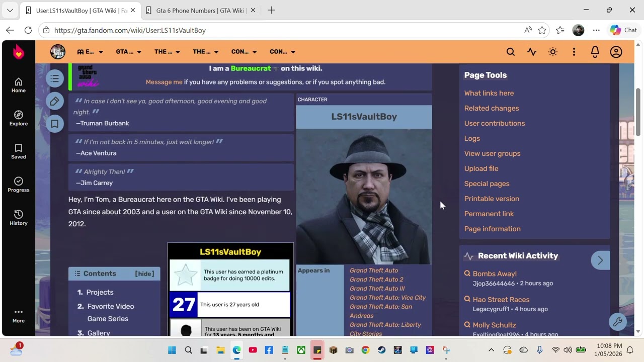Click Grand Theft Auto: Vice City link
Image resolution: width=644 pixels, height=362 pixels.
point(388,298)
